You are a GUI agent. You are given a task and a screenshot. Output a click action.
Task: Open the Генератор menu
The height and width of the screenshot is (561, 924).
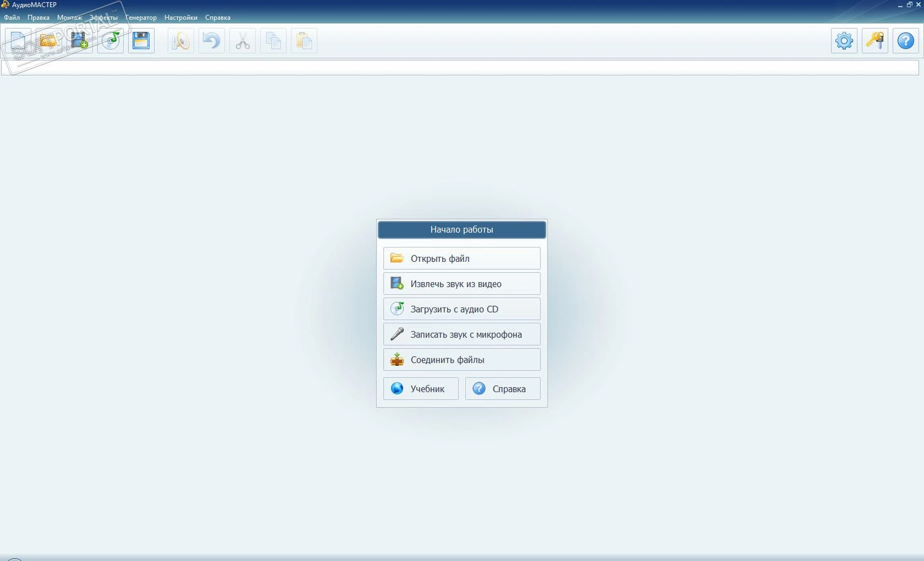(141, 18)
